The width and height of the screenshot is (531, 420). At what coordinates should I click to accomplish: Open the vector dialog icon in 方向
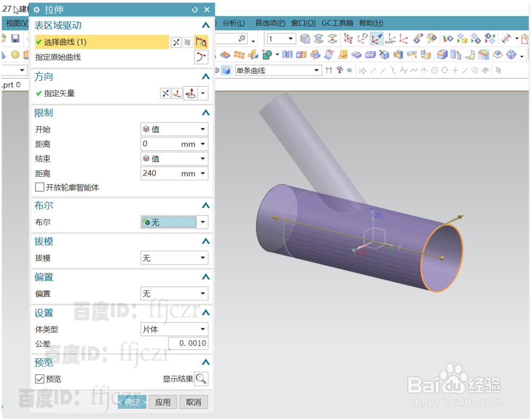tap(177, 93)
